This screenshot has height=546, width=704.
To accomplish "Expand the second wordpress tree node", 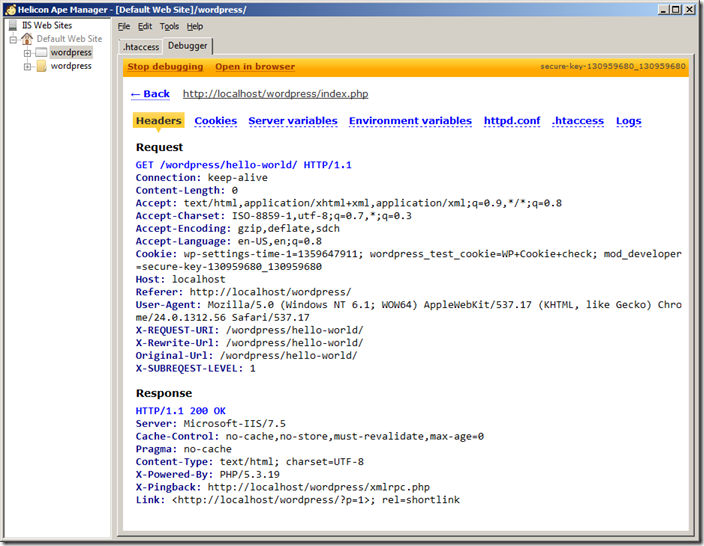I will click(x=27, y=66).
